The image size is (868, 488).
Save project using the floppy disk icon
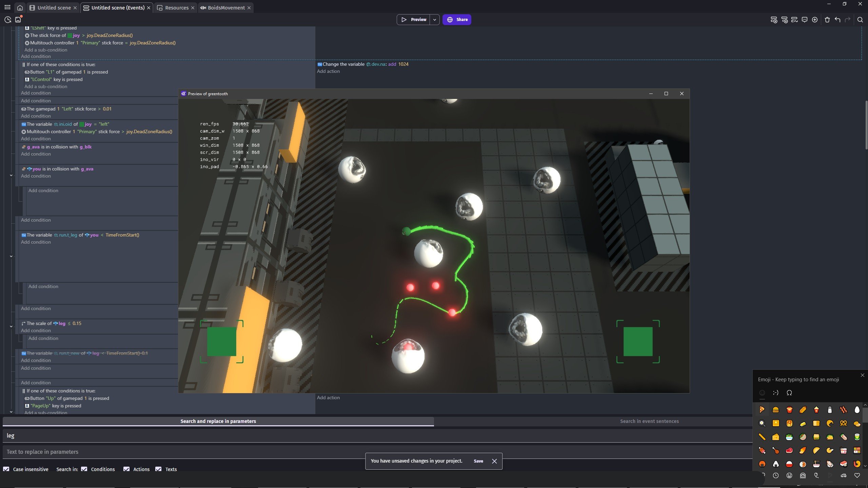point(18,20)
